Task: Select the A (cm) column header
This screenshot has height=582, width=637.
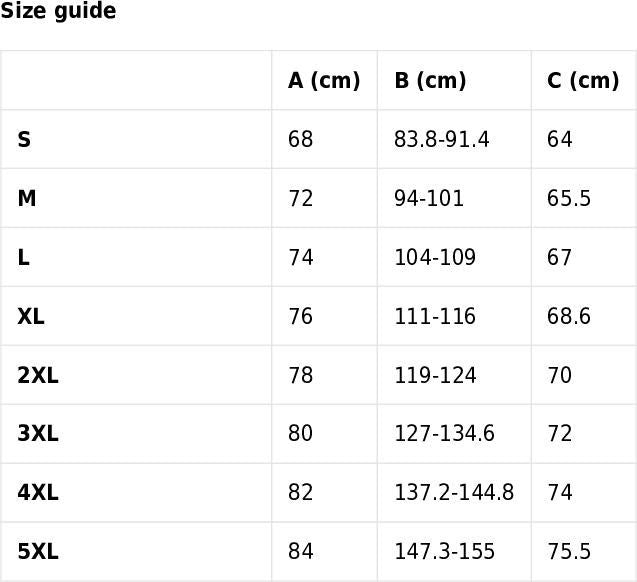Action: pyautogui.click(x=324, y=81)
